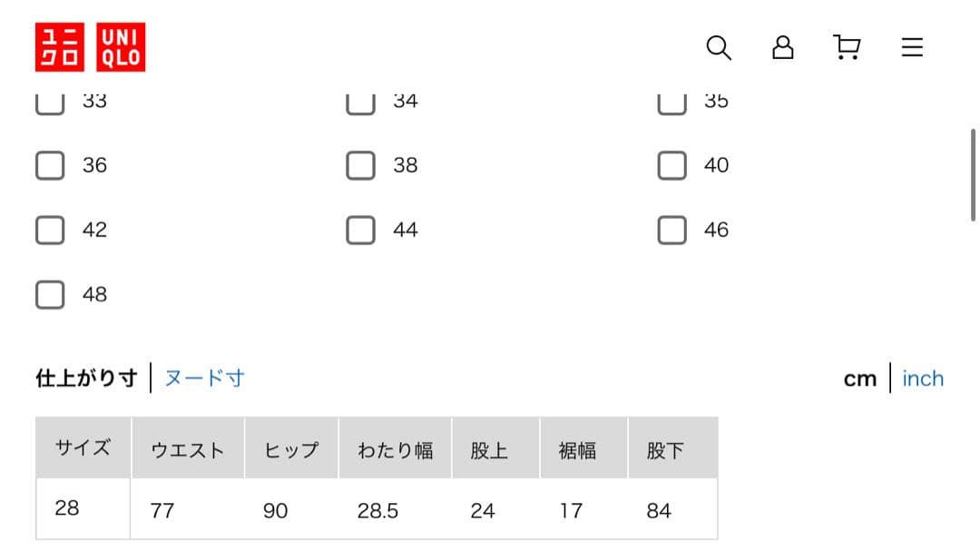Switch to the ヌード寸 tab
Screen dimensions: 980x552
click(204, 378)
